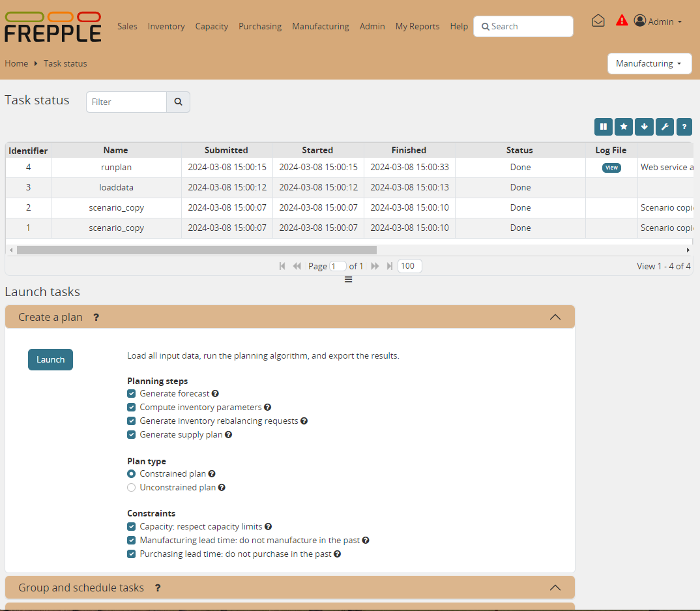Screen dimensions: 700x611
Task: Open help icon beside Generate forecast
Action: 215,394
